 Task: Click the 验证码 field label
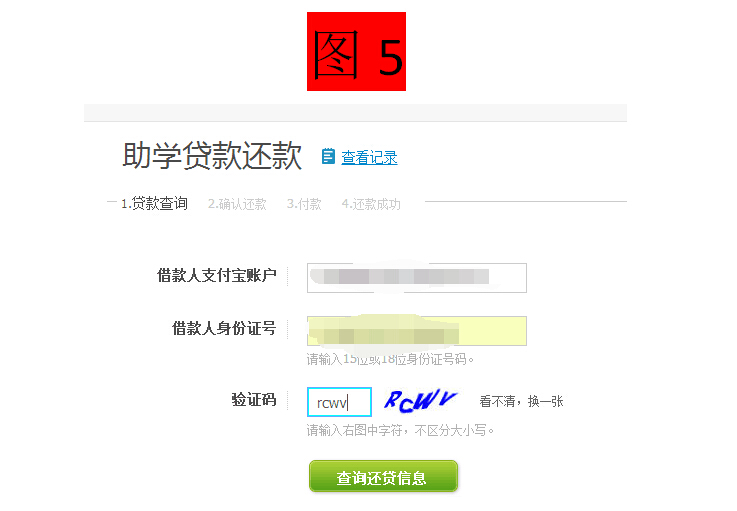[254, 400]
